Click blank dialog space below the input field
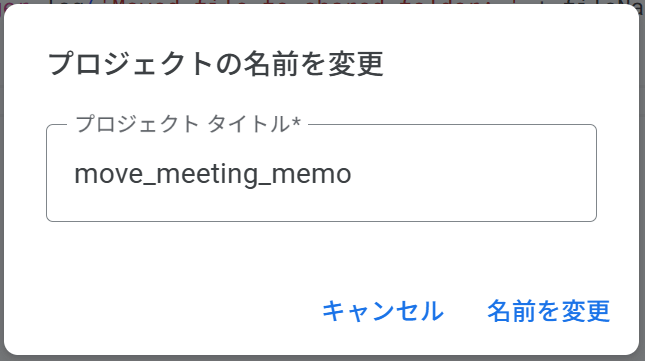This screenshot has width=645, height=361. click(321, 255)
